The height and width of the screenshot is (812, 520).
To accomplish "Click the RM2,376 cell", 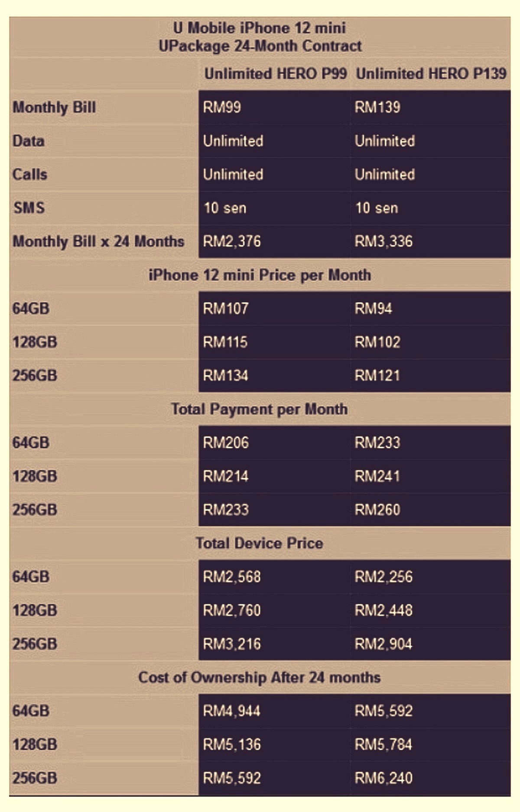I will [274, 241].
